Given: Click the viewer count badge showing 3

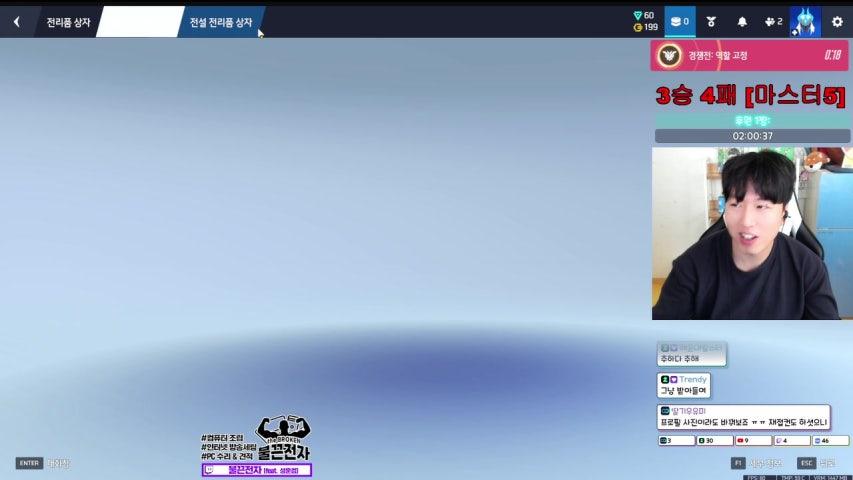Looking at the screenshot, I should 677,440.
